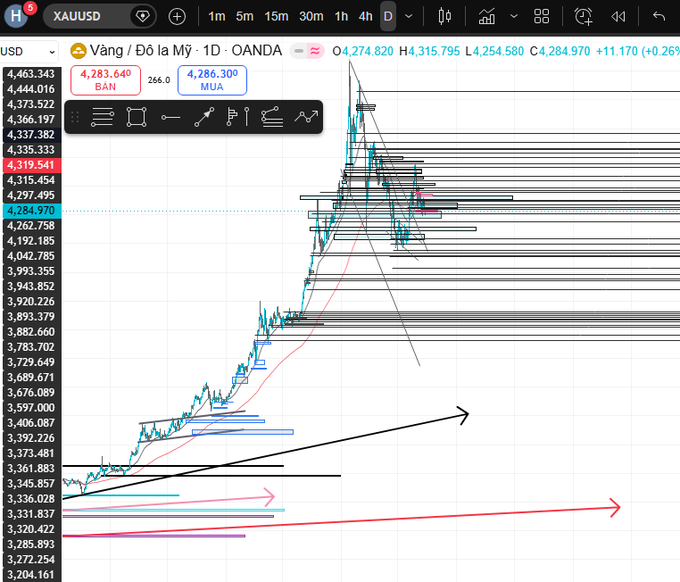Undo the last action
This screenshot has height=582, width=680.
coord(659,16)
